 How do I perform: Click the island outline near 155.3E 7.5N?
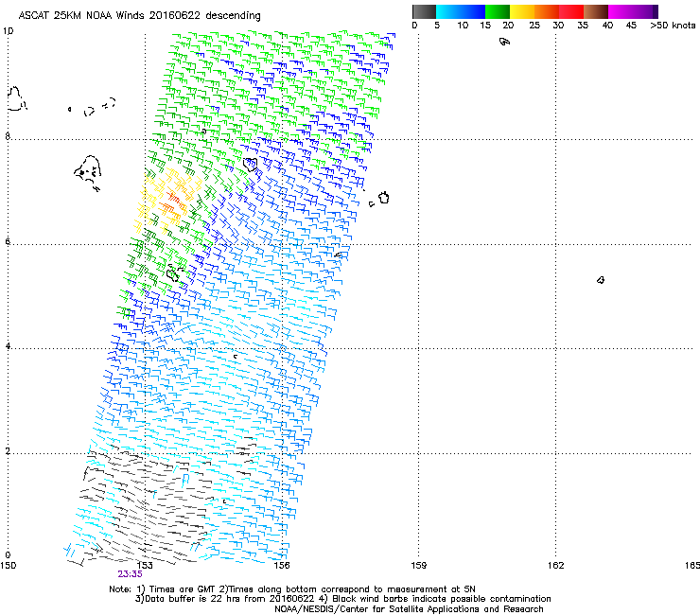click(x=251, y=165)
